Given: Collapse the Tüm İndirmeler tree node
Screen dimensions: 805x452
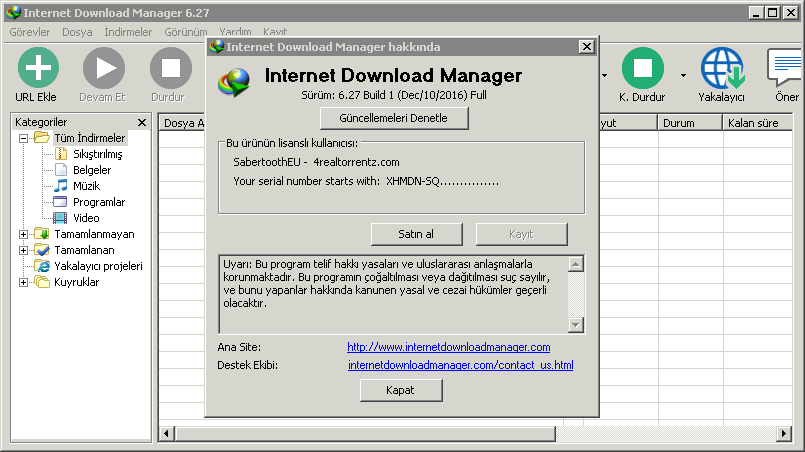Looking at the screenshot, I should [23, 138].
